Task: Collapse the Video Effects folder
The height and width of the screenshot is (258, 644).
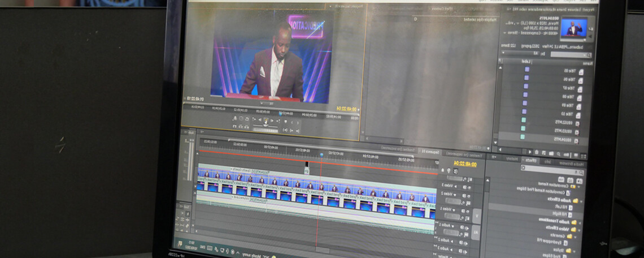Action: (x=578, y=230)
